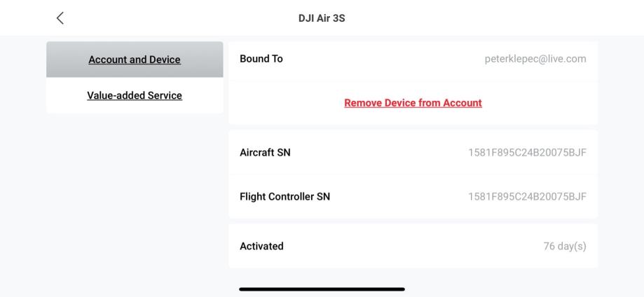Click the Remove Device from Account link

tap(413, 103)
